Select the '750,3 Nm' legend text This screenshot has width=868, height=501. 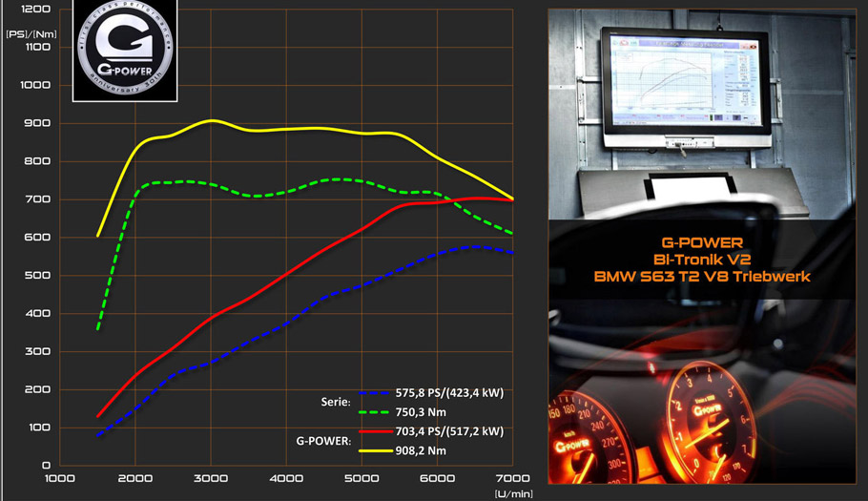tap(421, 412)
